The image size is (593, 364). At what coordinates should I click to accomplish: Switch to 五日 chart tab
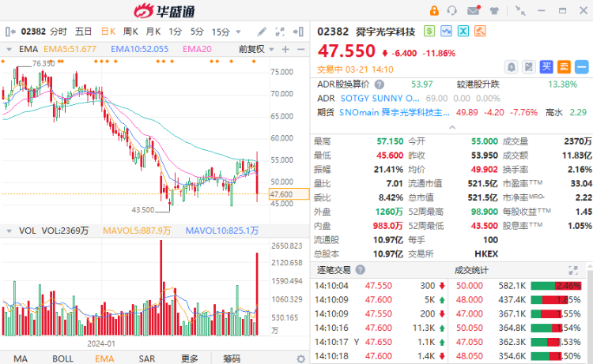pos(83,32)
